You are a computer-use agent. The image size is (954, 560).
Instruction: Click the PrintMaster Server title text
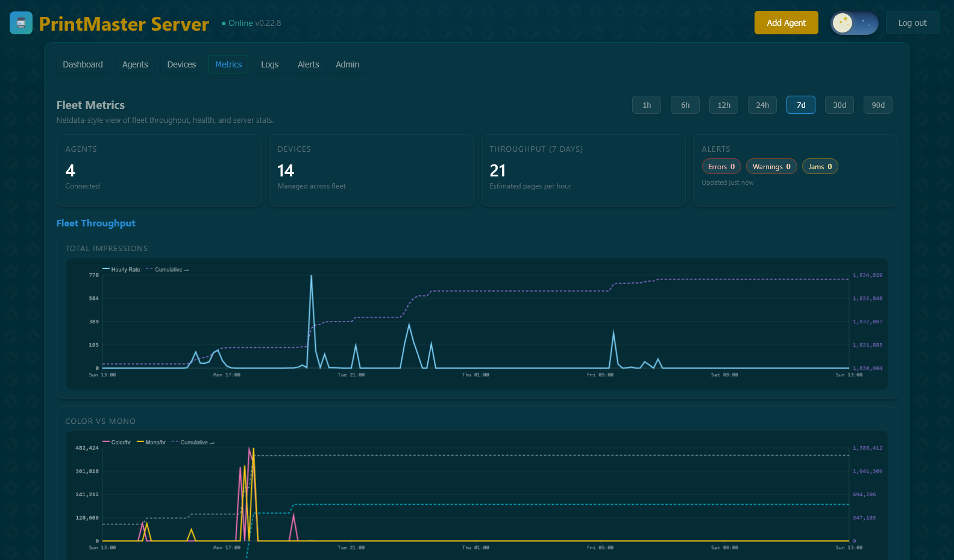click(x=124, y=23)
